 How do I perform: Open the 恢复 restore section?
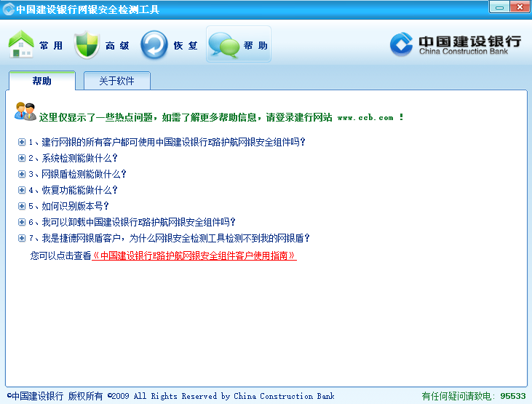170,44
